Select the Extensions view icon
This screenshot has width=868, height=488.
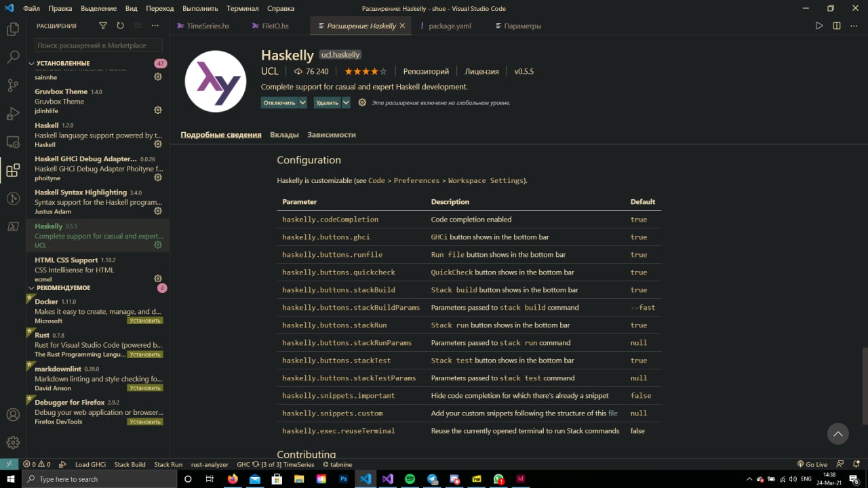tap(13, 170)
